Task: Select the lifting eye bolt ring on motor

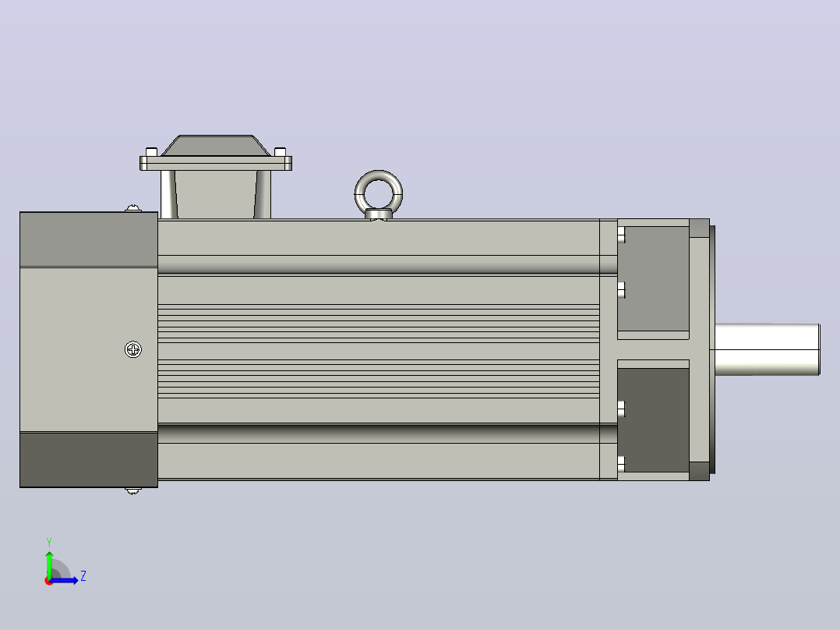Action: click(x=378, y=193)
